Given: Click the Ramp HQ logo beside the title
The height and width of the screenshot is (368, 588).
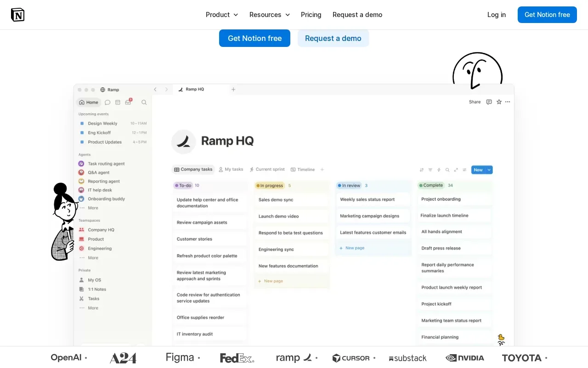Looking at the screenshot, I should point(184,141).
